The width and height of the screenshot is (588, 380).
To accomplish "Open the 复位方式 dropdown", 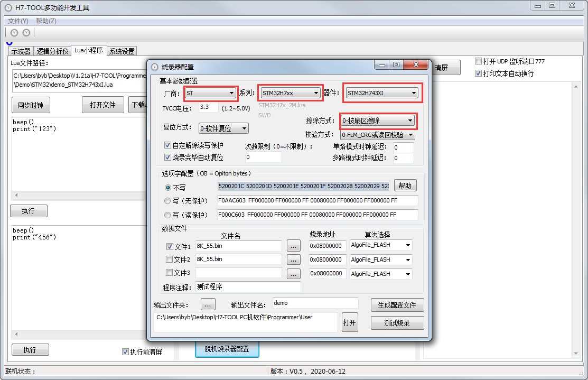I will (x=223, y=128).
